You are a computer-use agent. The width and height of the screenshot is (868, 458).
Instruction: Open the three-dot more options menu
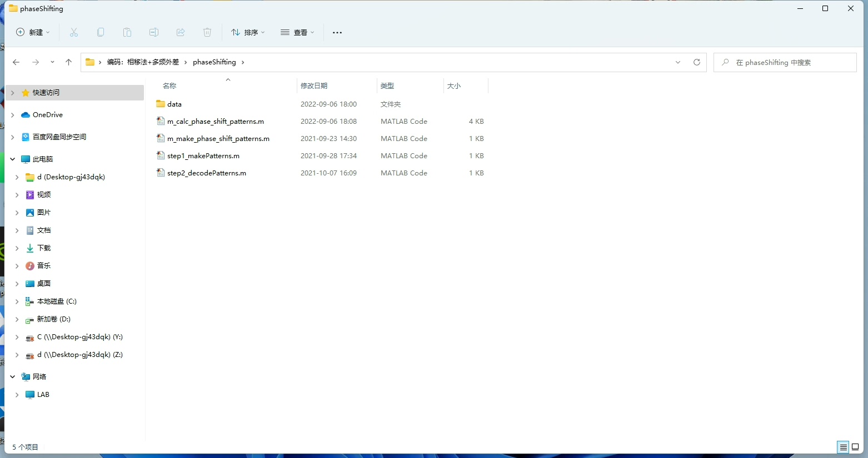[337, 32]
